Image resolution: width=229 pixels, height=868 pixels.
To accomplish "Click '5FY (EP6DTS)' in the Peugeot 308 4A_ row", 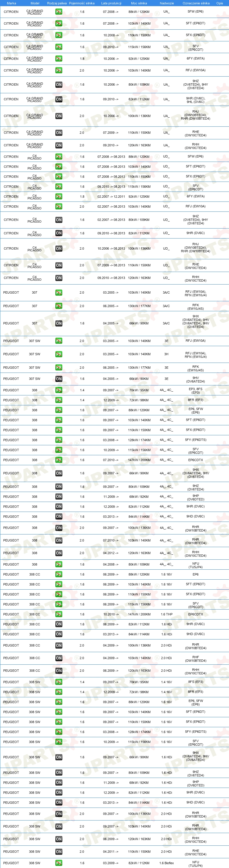I will pyautogui.click(x=196, y=440).
